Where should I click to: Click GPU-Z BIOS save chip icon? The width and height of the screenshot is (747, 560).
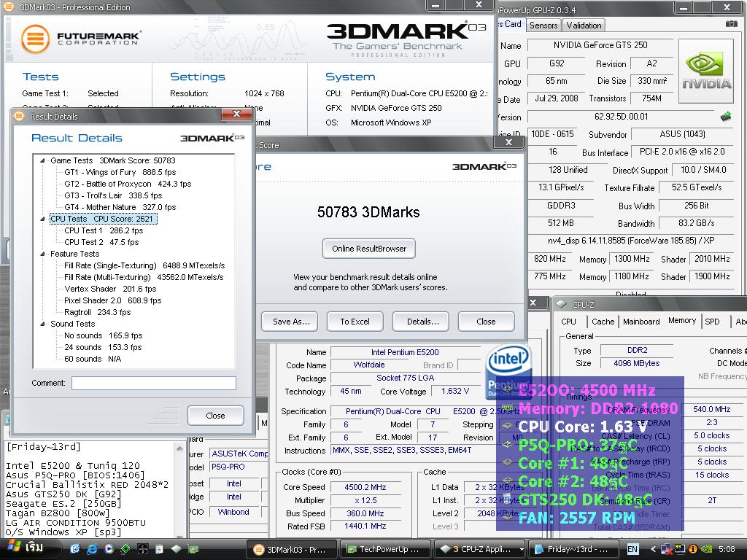[726, 116]
